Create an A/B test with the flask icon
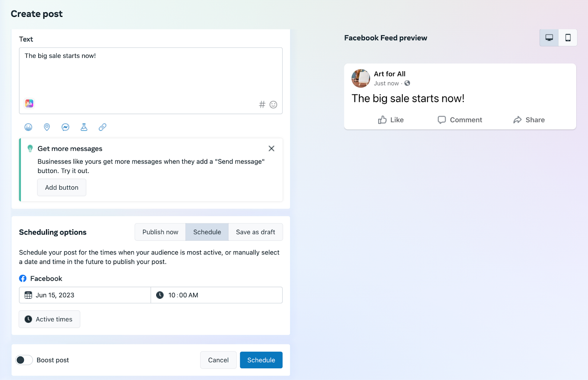The height and width of the screenshot is (380, 588). click(83, 127)
